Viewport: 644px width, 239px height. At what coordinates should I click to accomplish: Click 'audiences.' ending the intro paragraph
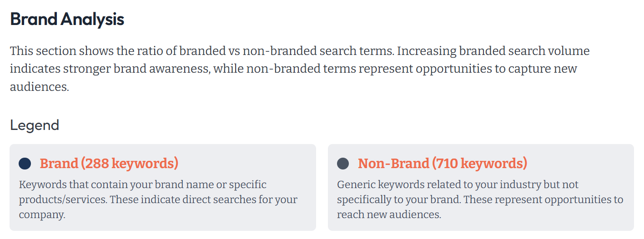point(40,87)
